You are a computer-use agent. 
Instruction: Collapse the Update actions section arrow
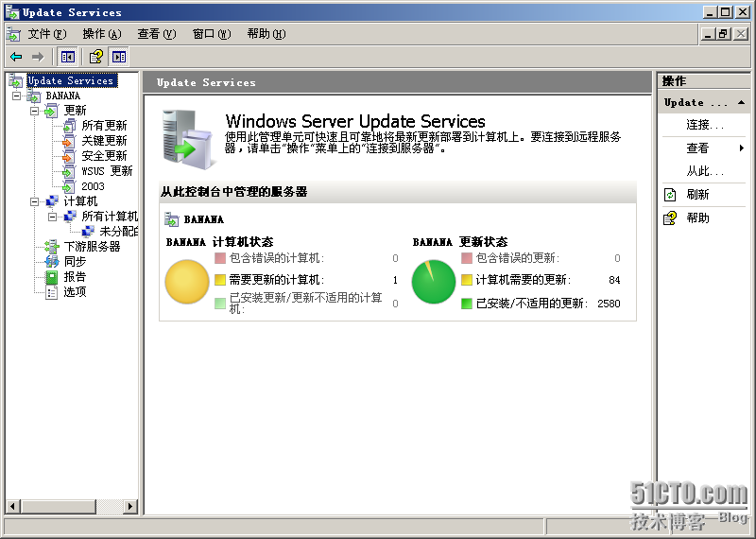coord(741,102)
